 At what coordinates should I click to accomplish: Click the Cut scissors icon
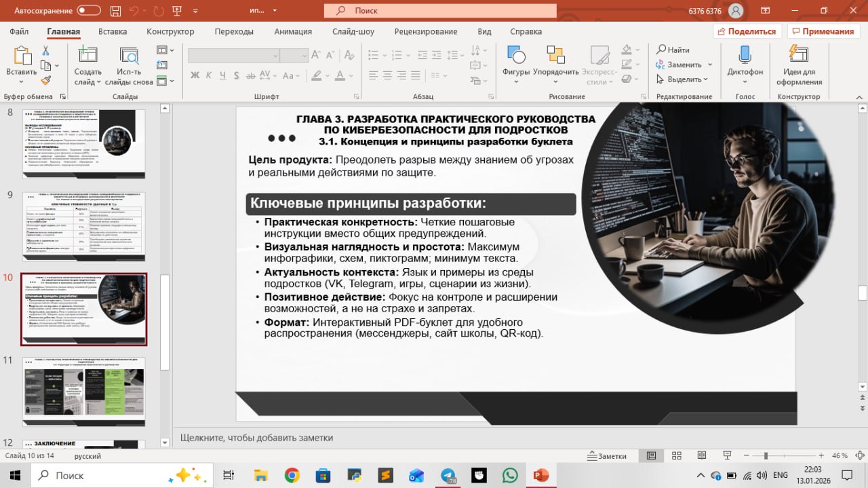pos(46,51)
